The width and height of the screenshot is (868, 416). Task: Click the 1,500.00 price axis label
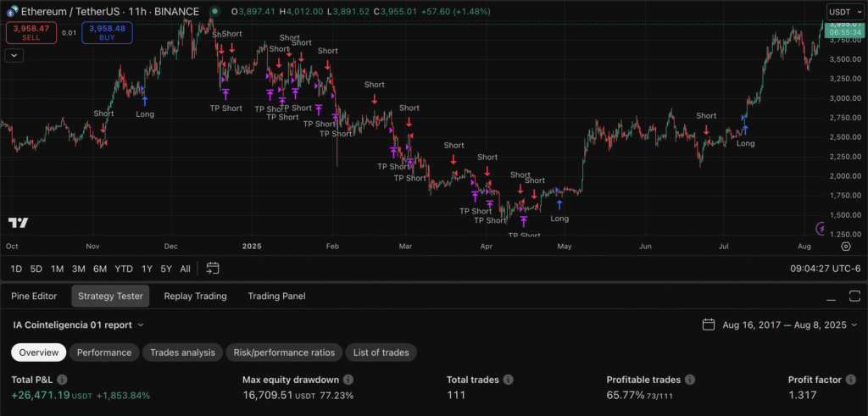(x=843, y=214)
